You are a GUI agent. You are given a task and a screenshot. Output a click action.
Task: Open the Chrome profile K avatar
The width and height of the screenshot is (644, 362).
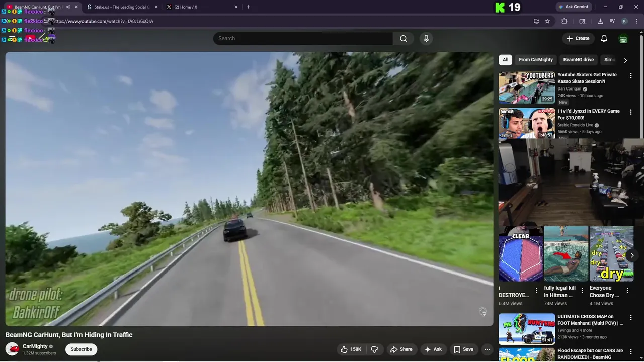click(x=624, y=21)
